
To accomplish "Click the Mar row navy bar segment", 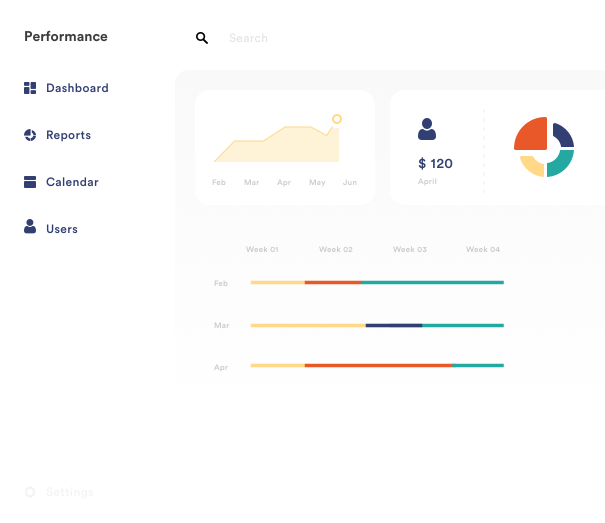I will point(394,325).
